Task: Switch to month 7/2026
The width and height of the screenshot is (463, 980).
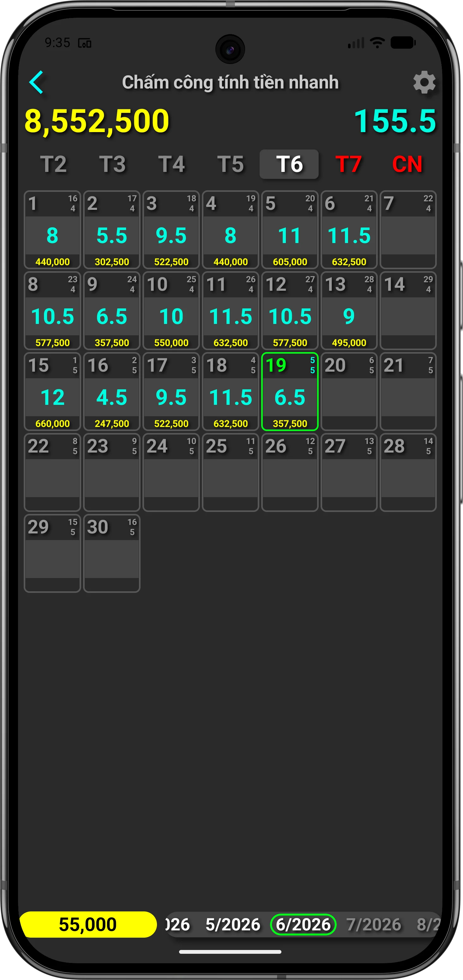Action: [374, 924]
